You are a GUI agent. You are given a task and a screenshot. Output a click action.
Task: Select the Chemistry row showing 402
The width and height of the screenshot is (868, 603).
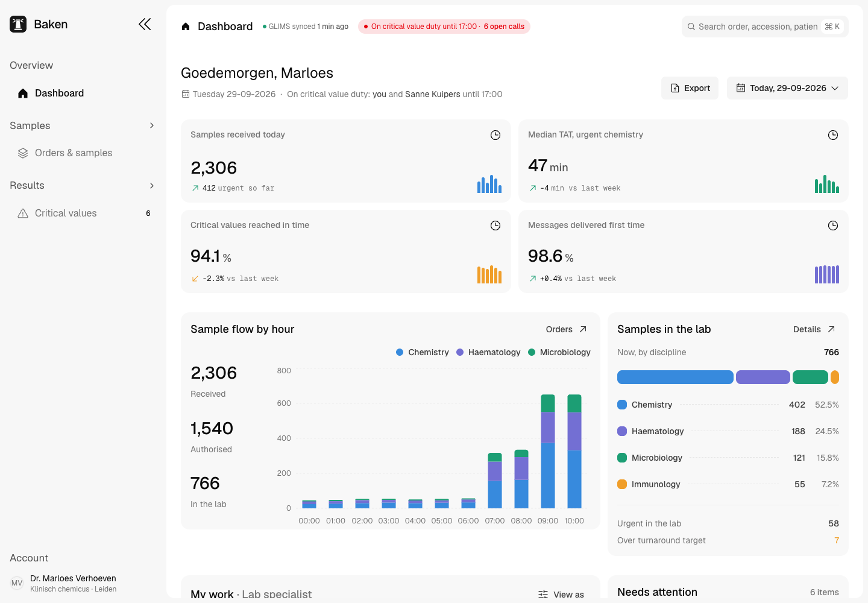point(728,405)
